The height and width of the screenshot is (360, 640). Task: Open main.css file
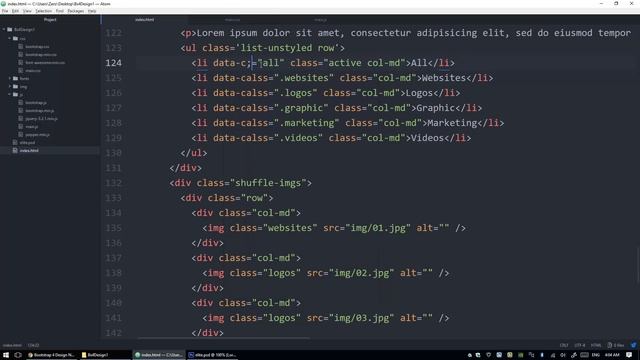pos(33,70)
